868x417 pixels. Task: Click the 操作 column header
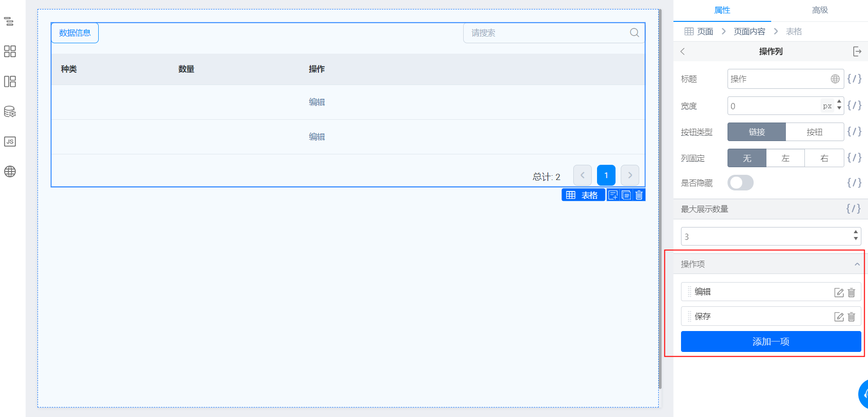click(317, 69)
